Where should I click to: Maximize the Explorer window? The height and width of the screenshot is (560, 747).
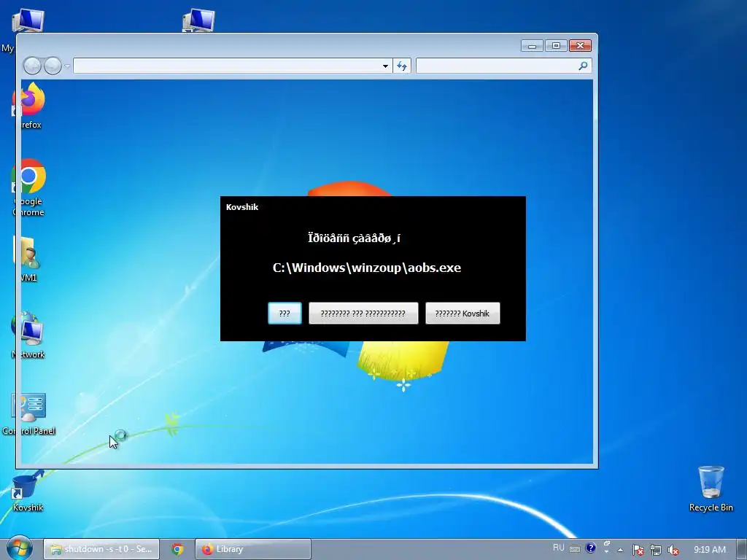(556, 46)
